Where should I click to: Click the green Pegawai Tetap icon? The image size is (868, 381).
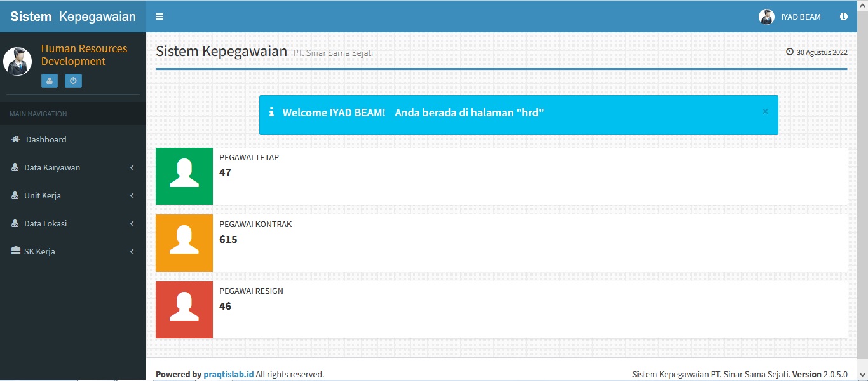(184, 176)
